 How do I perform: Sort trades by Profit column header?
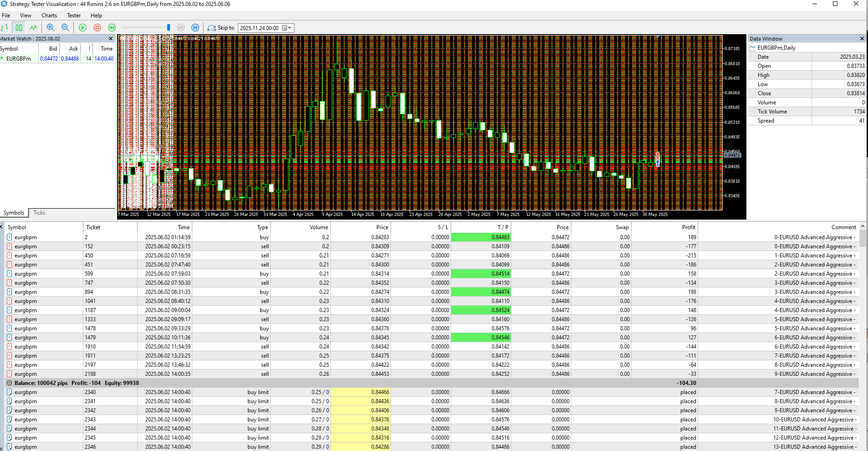point(688,227)
